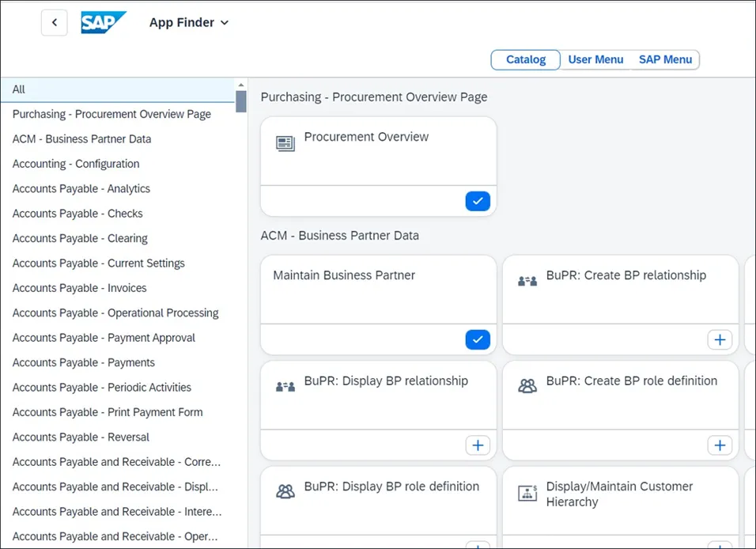Add BuPR: Create BP relationship with plus button
Image resolution: width=756 pixels, height=549 pixels.
(720, 339)
